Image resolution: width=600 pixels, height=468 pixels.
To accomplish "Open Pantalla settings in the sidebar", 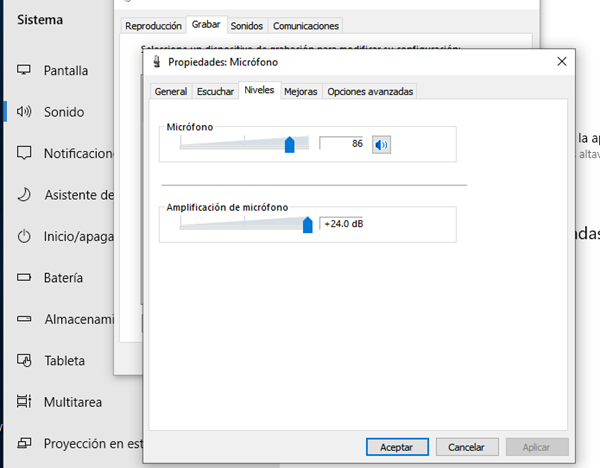I will click(x=66, y=70).
